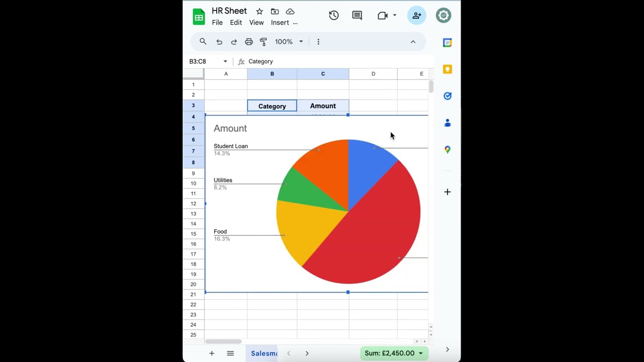Select column B header
This screenshot has height=362, width=644.
point(272,74)
